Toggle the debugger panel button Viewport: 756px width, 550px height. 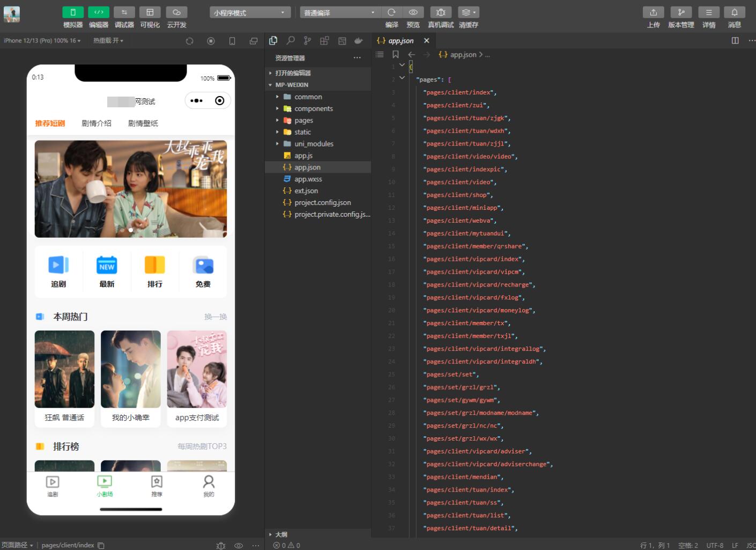(124, 12)
